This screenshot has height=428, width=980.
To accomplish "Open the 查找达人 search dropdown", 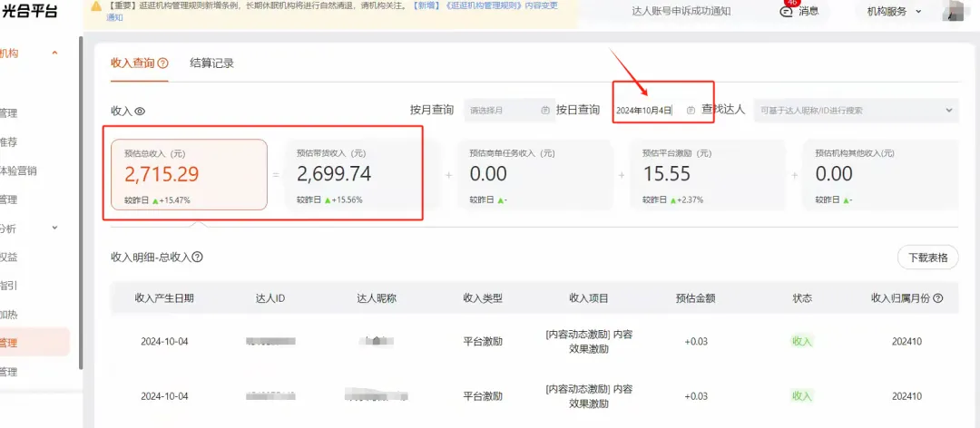I will pos(856,110).
